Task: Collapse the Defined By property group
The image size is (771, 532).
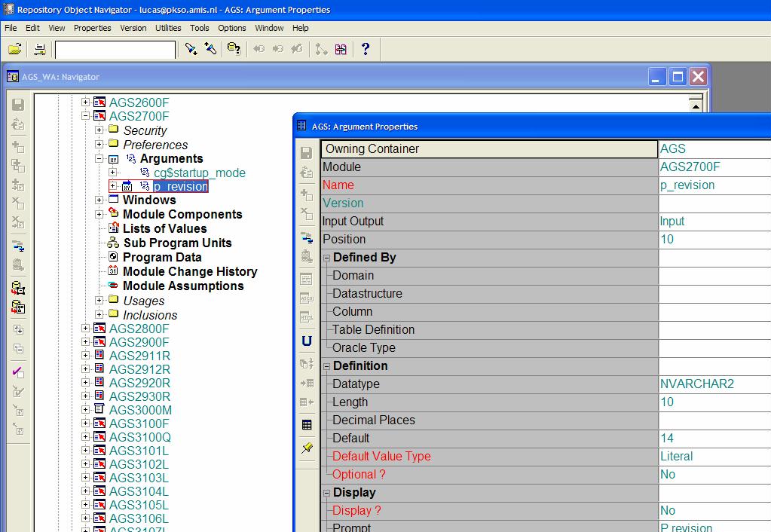Action: point(327,258)
